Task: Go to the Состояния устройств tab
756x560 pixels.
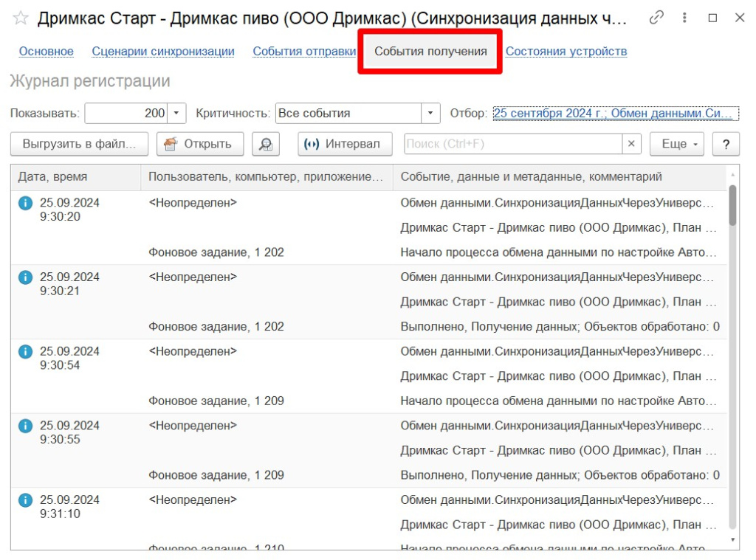Action: click(x=566, y=52)
